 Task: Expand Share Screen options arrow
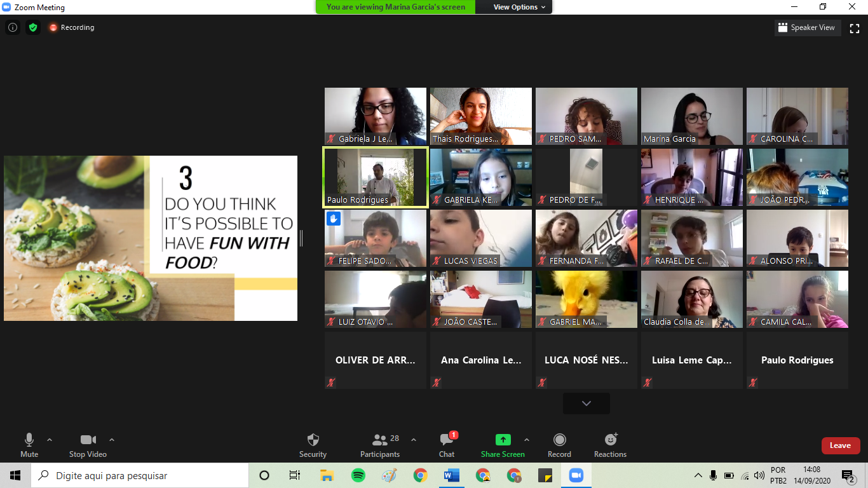526,440
